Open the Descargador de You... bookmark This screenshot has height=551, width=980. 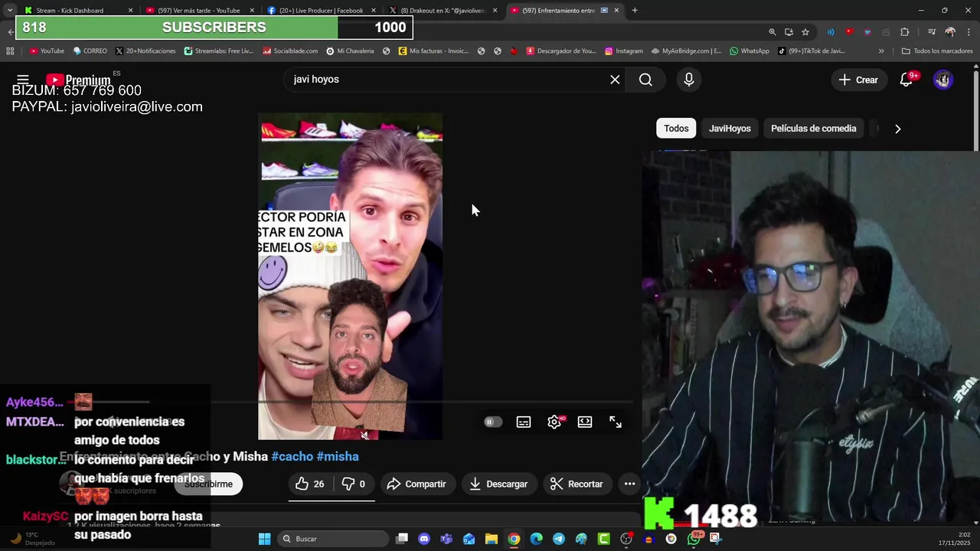click(x=560, y=51)
